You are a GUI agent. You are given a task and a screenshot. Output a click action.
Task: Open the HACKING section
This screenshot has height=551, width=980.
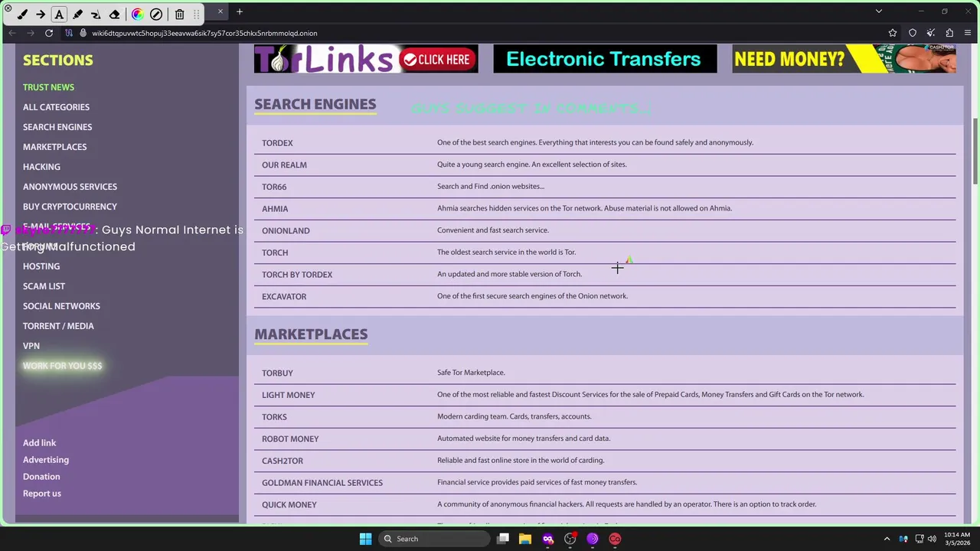(41, 167)
